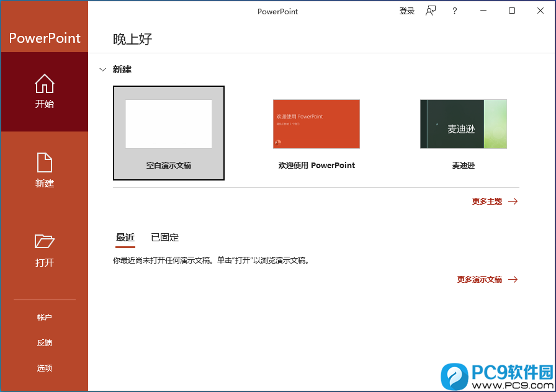Open 选项 in the sidebar
Viewport: 556px width, 392px height.
click(x=44, y=368)
